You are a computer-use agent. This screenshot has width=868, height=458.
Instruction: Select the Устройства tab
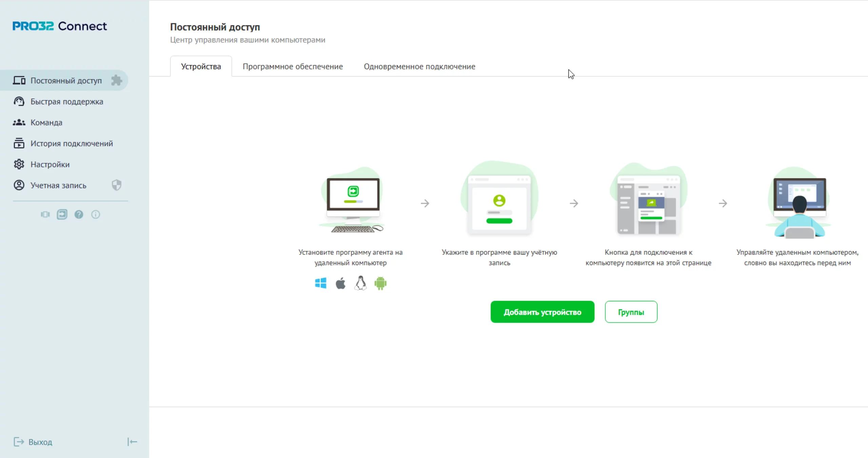(201, 66)
